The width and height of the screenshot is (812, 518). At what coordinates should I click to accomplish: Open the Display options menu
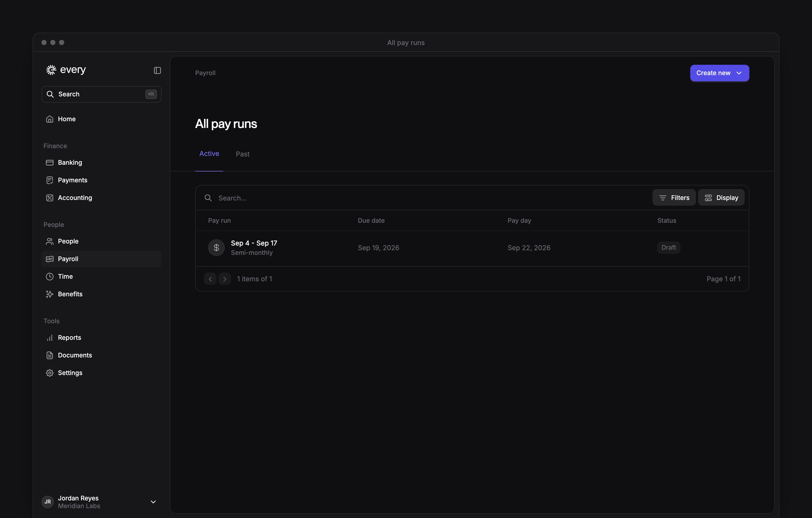click(721, 198)
